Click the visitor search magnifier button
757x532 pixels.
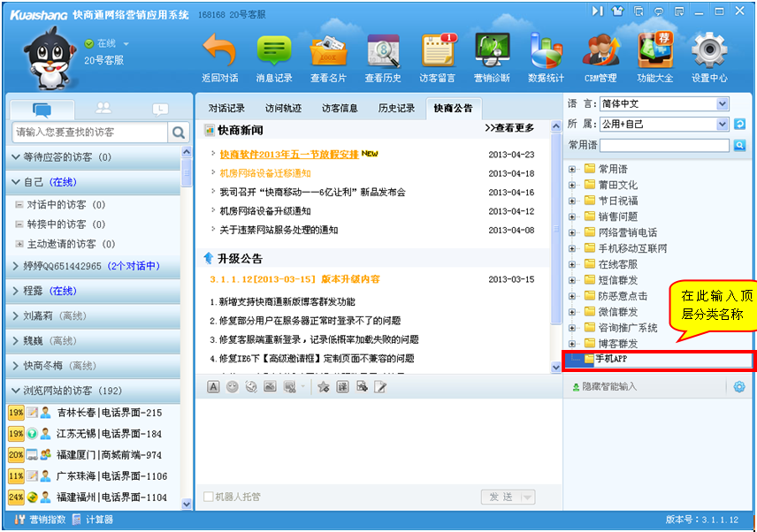pos(179,133)
